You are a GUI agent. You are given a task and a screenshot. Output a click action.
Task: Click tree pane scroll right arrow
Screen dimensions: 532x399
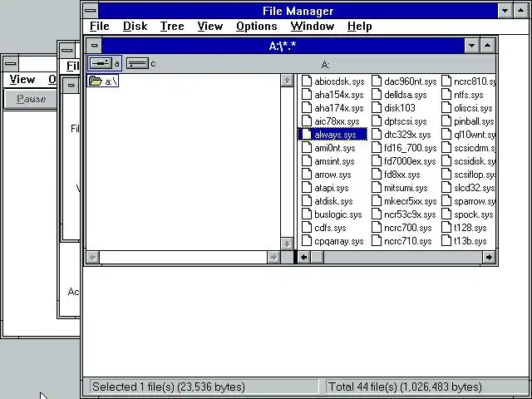273,257
